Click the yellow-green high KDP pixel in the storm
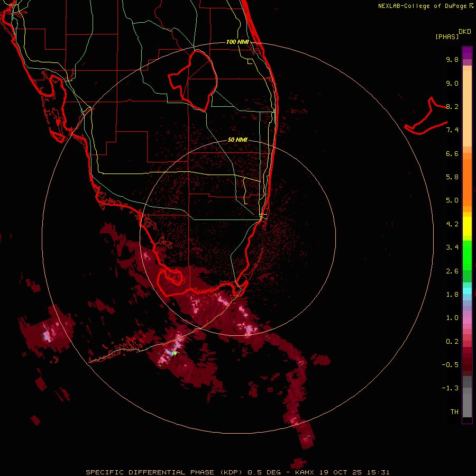Image resolution: width=476 pixels, height=476 pixels. [175, 353]
